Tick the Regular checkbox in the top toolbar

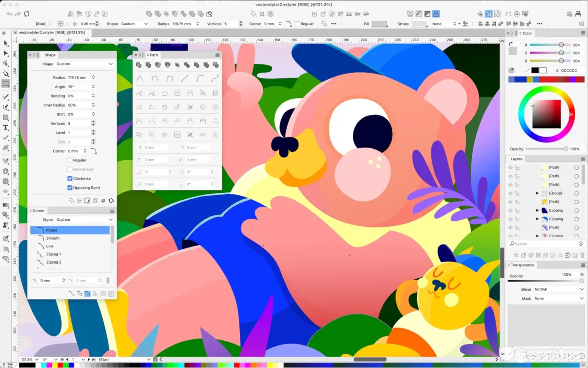[x=298, y=24]
